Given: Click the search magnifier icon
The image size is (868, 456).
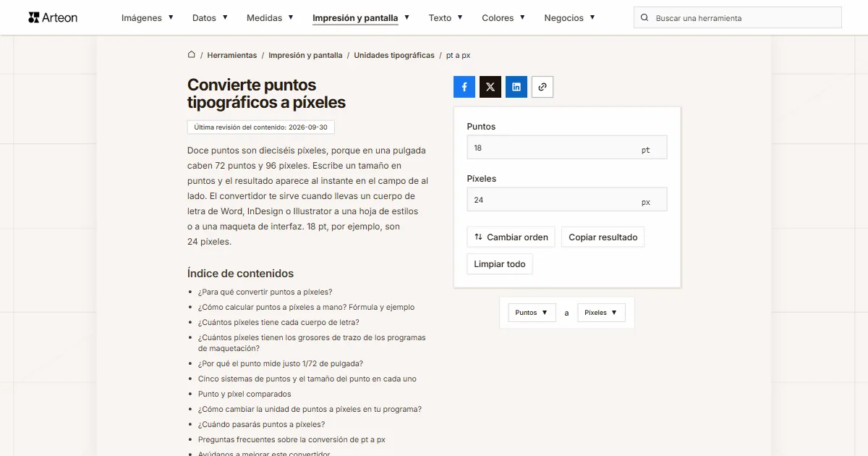Looking at the screenshot, I should [x=644, y=18].
